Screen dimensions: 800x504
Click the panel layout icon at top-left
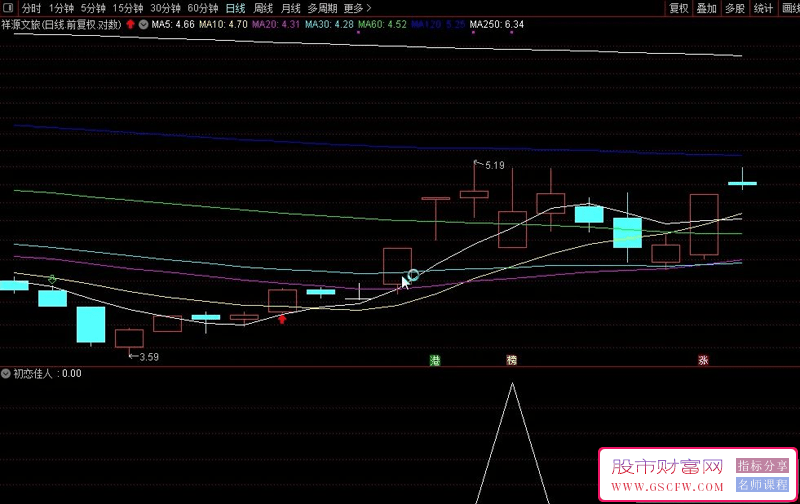tap(8, 8)
